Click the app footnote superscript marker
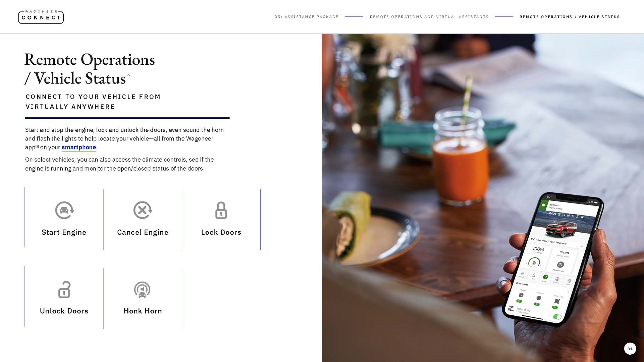The image size is (644, 362). tap(37, 146)
